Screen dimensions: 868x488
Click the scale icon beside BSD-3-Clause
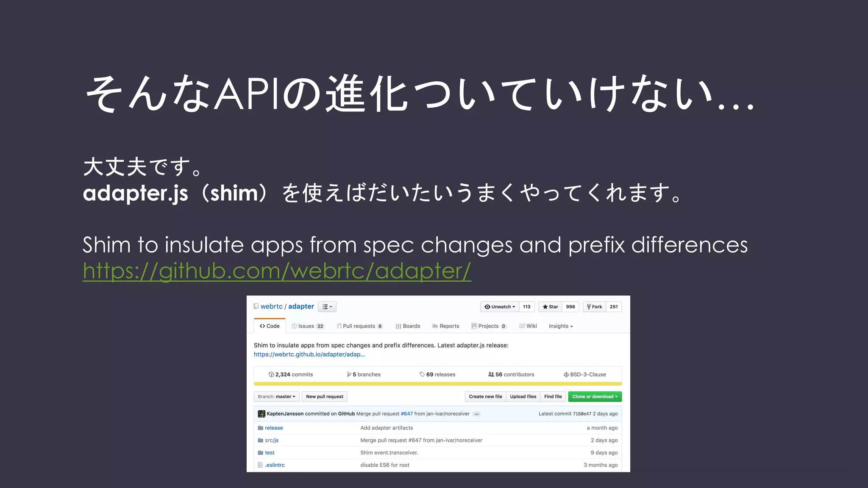566,374
